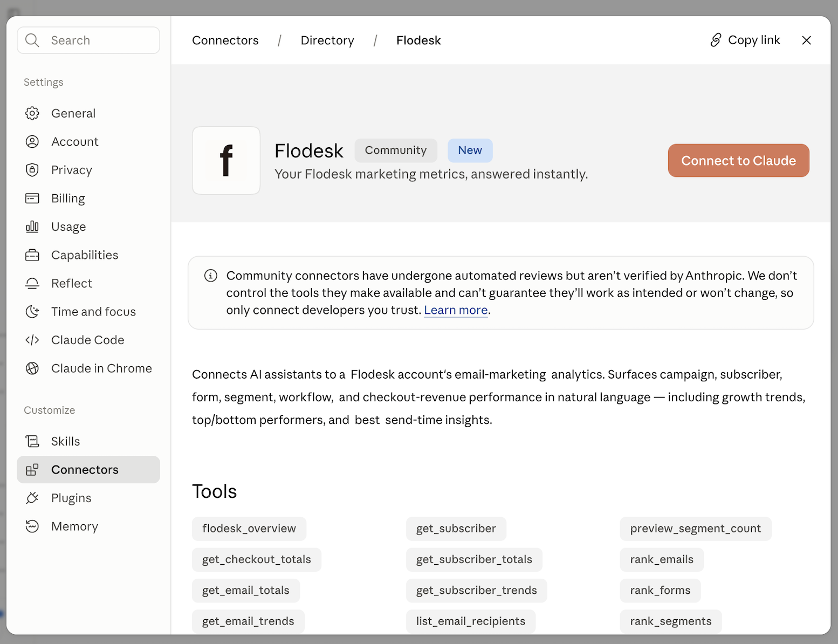Click the Privacy shield icon

[32, 170]
